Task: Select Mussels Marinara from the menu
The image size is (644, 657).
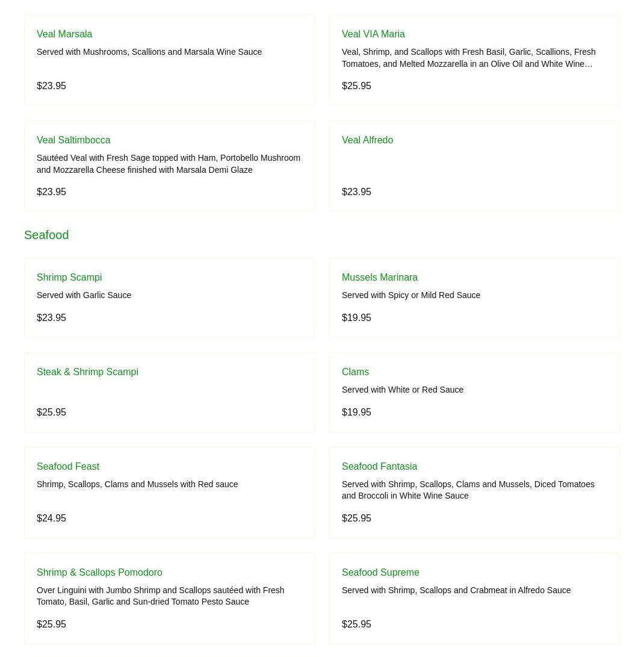Action: pos(379,278)
